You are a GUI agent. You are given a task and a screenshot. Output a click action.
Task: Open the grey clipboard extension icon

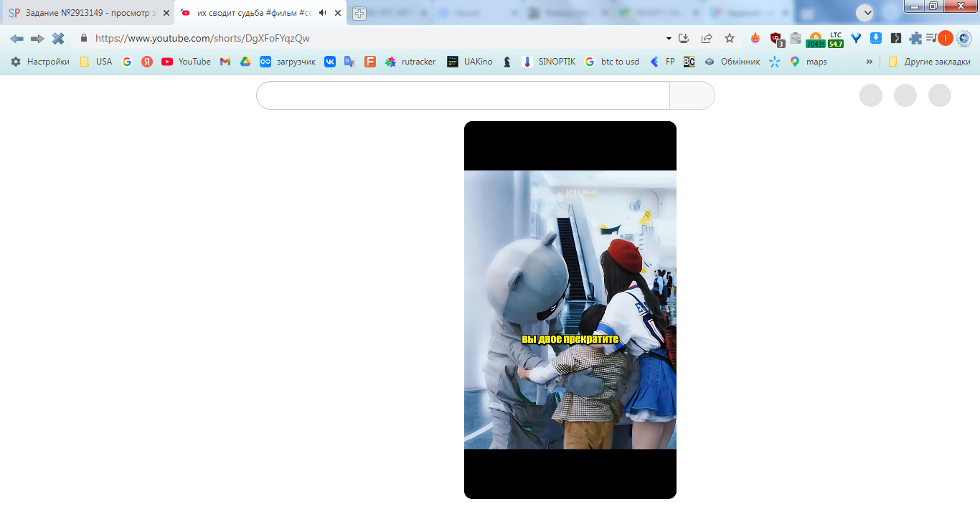(796, 38)
